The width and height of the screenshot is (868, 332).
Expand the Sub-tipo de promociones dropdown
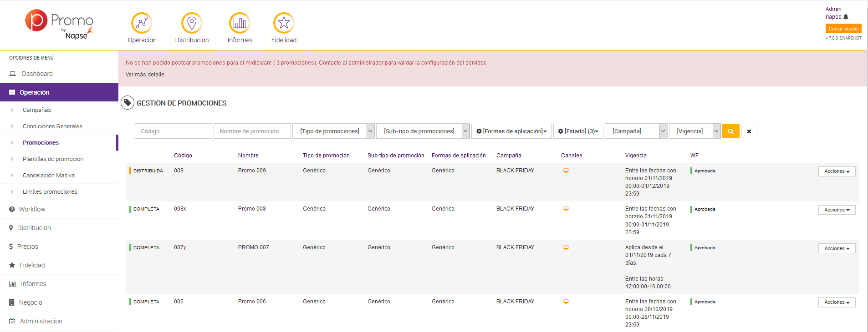pyautogui.click(x=423, y=131)
